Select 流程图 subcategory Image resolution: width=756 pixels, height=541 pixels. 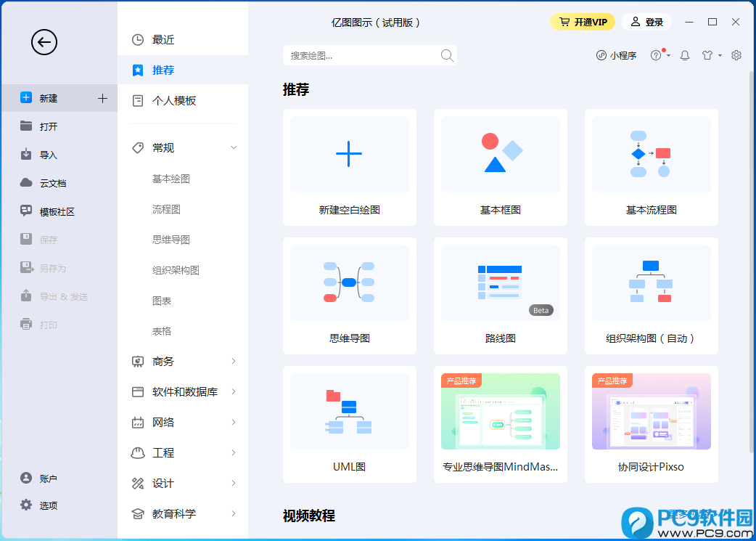[166, 209]
